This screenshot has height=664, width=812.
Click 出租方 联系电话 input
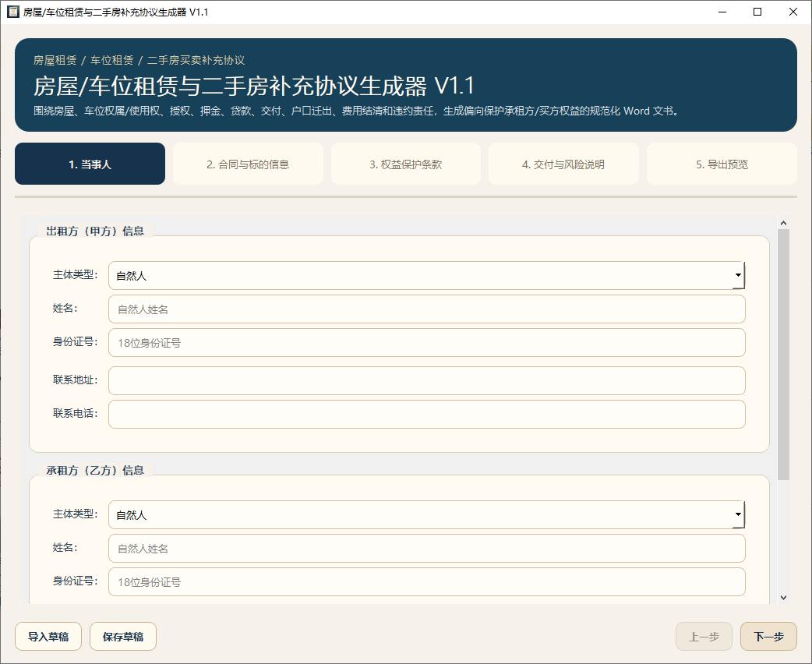(x=427, y=415)
